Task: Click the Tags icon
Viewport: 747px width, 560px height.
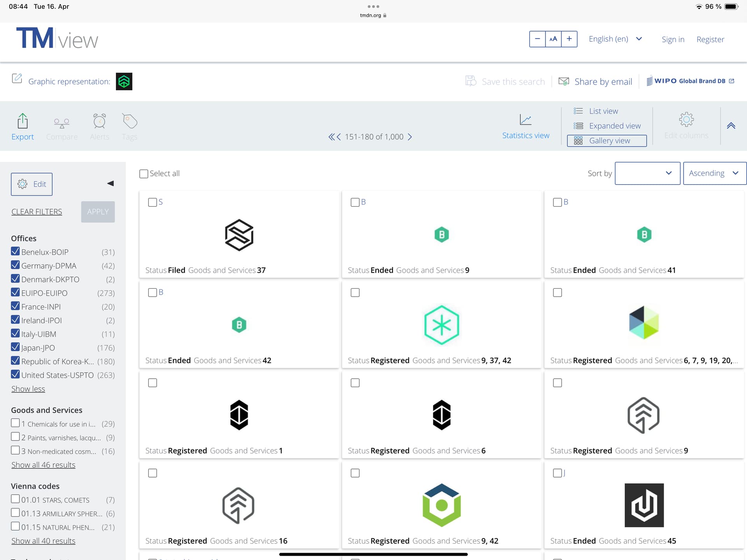Action: tap(130, 121)
